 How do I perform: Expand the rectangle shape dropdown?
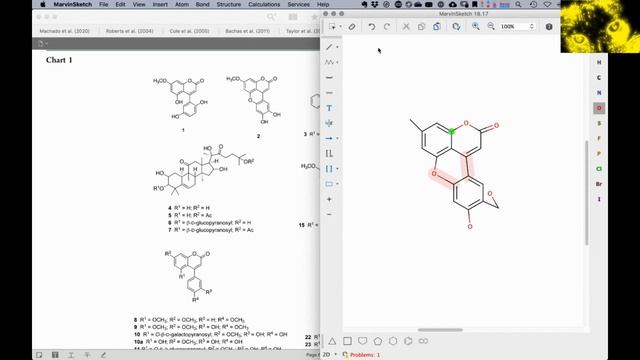(x=337, y=184)
